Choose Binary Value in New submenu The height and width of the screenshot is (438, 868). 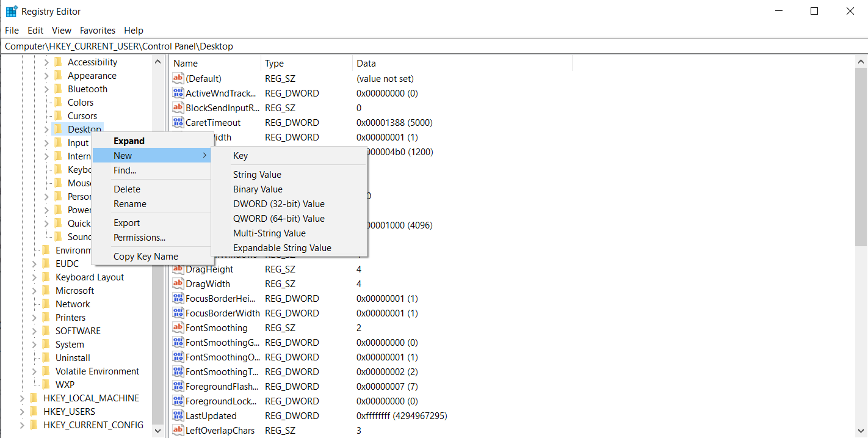(x=289, y=189)
